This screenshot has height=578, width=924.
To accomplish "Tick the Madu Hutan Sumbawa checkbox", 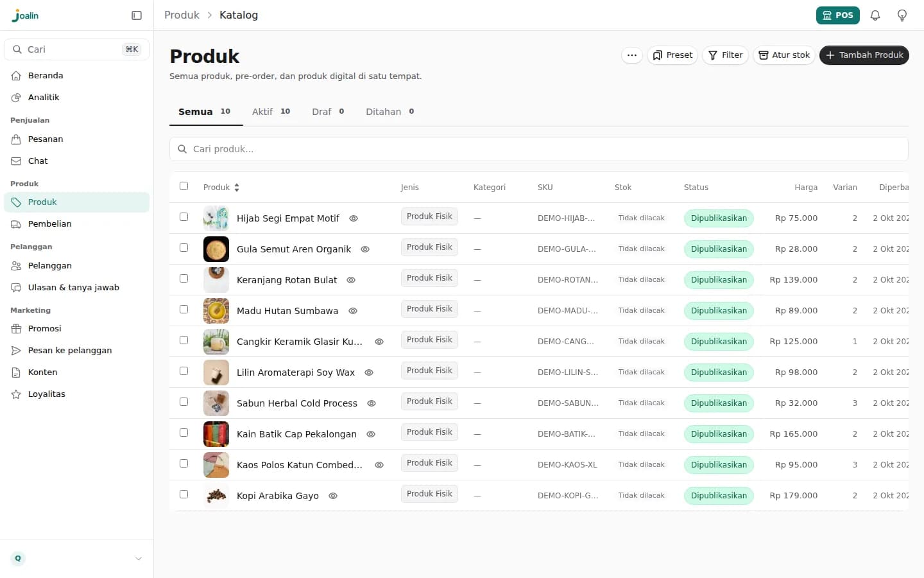I will point(184,310).
